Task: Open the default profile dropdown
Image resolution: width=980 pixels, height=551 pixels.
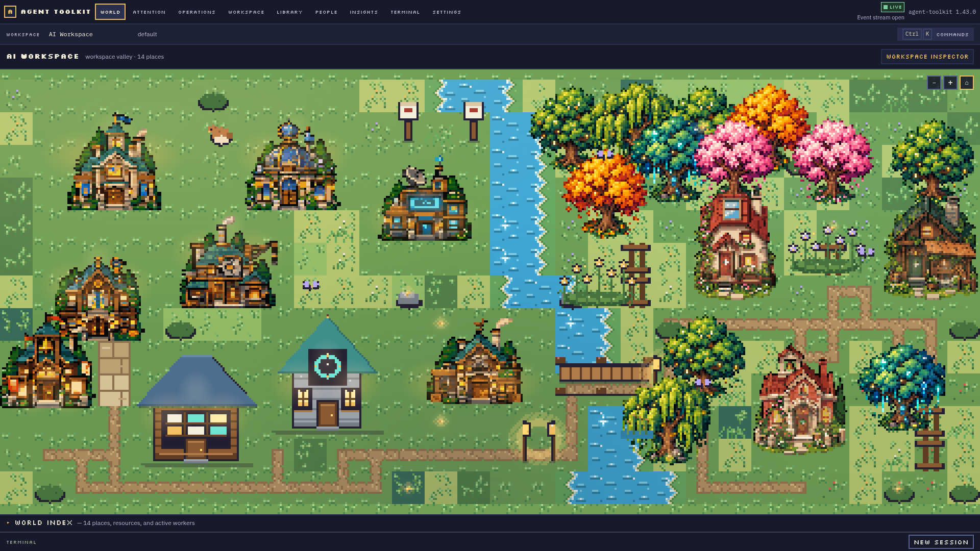Action: [148, 34]
